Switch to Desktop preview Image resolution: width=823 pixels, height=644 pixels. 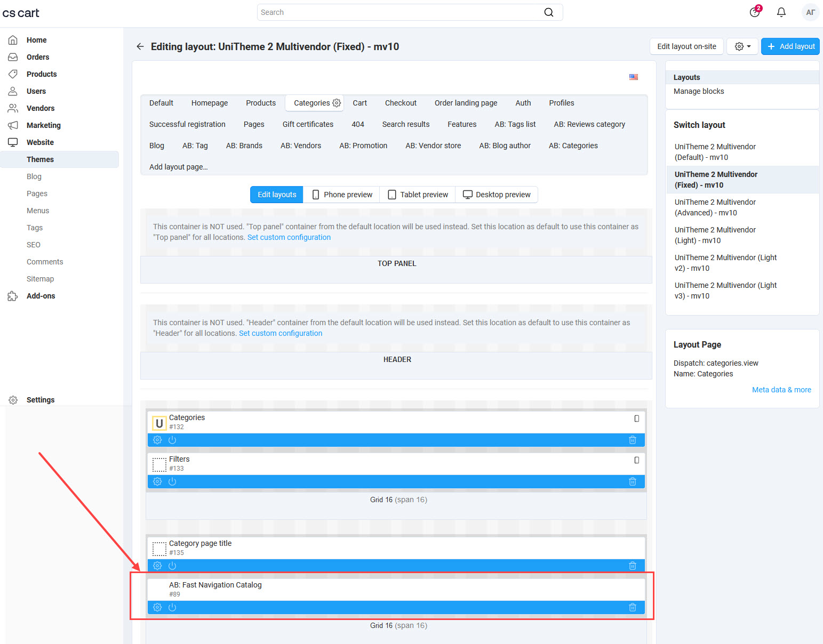click(x=497, y=195)
